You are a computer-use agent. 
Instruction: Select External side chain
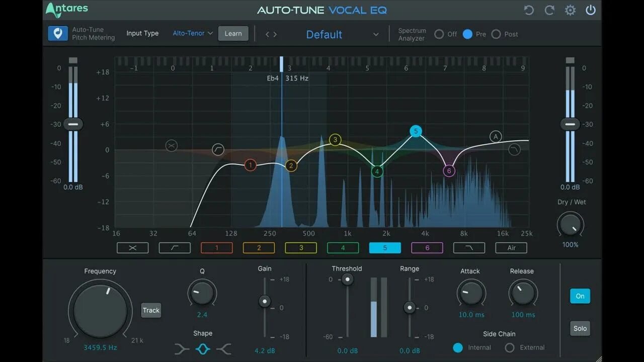(510, 347)
